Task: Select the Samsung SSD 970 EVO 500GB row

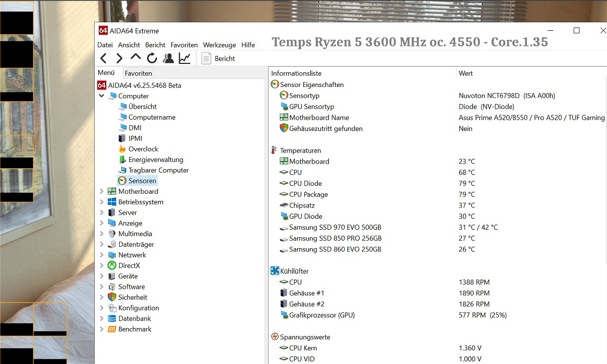Action: [x=437, y=227]
